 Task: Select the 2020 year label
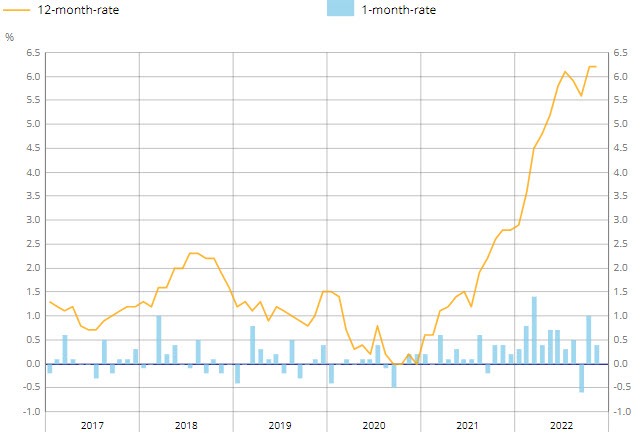click(x=373, y=425)
